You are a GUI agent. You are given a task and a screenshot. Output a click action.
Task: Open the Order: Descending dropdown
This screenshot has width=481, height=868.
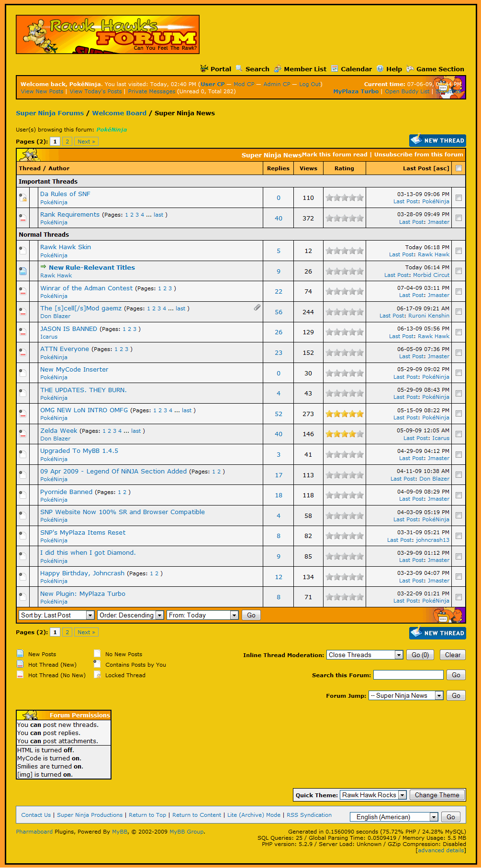pyautogui.click(x=131, y=615)
